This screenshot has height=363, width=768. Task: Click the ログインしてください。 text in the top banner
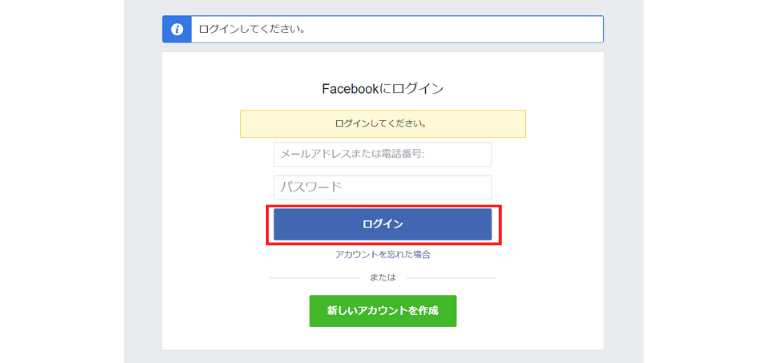(252, 29)
